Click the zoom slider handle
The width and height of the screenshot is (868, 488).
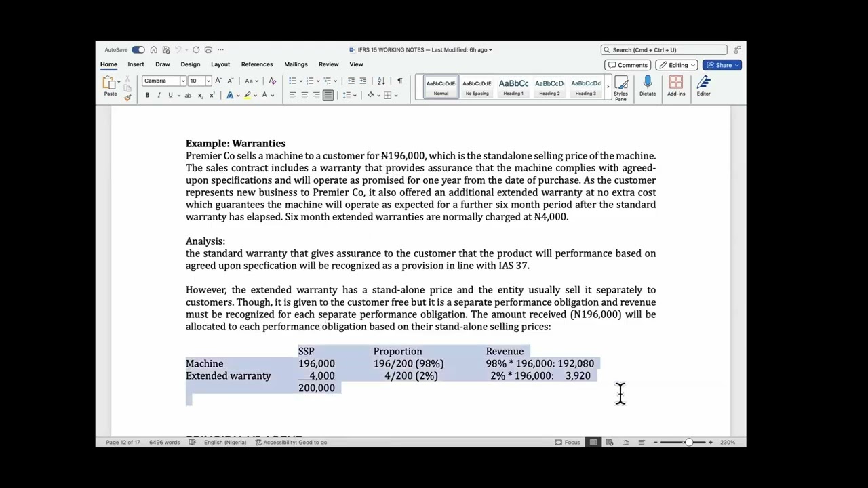[x=689, y=442]
